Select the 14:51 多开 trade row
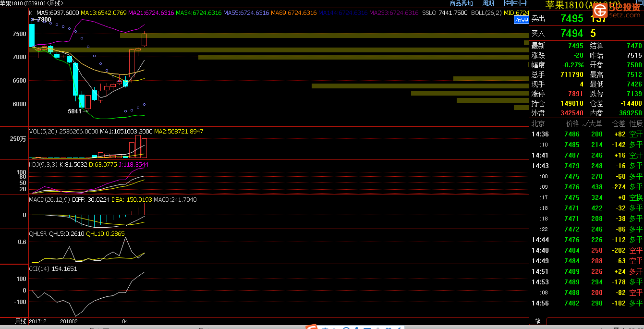Viewport: 644px width, 329px height. [x=587, y=271]
